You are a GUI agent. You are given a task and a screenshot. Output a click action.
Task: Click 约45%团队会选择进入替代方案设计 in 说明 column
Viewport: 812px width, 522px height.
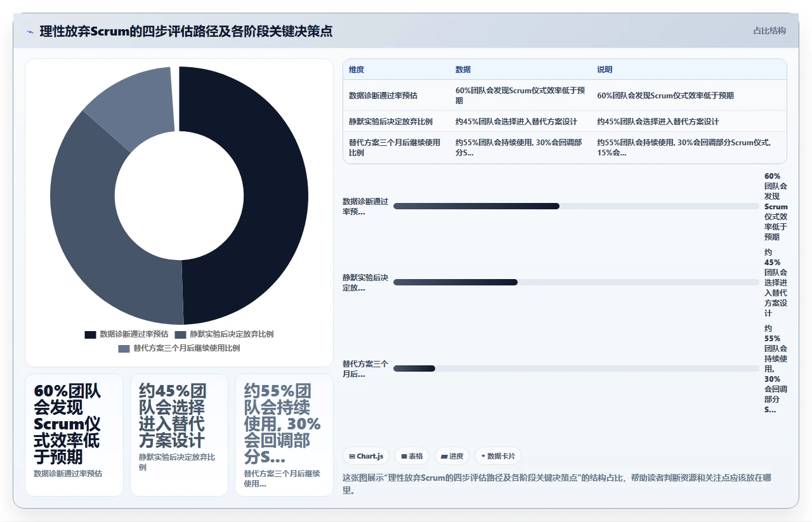point(658,122)
